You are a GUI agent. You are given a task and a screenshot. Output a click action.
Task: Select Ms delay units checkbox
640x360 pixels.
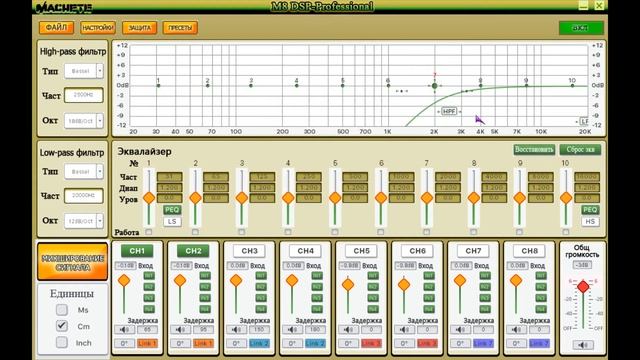coord(62,310)
